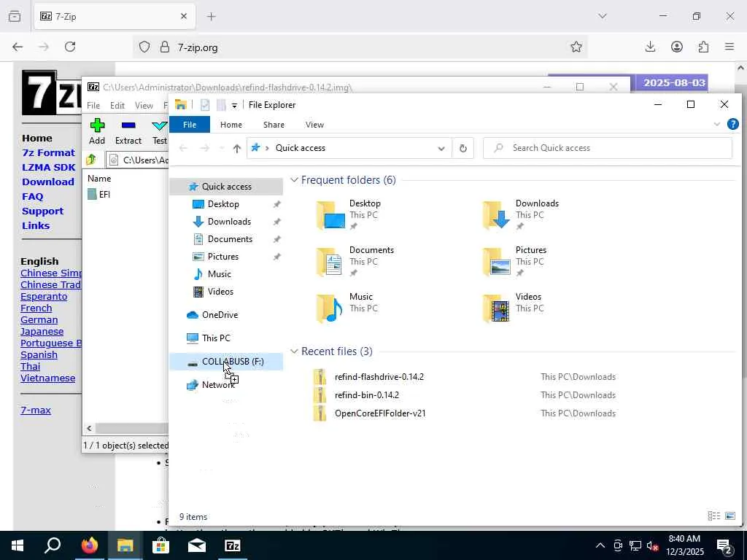
Task: Select Quick access in the navigation pane
Action: click(x=226, y=187)
